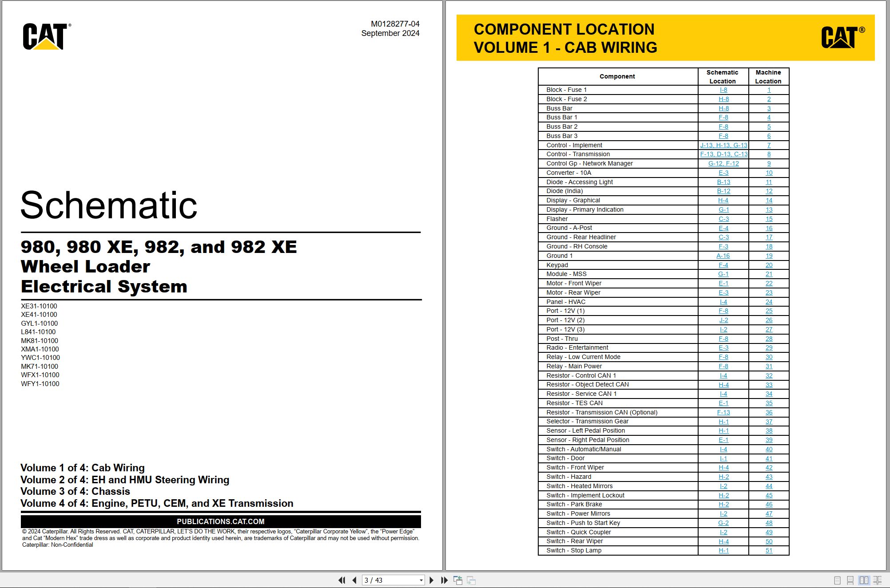Click machine location 24 for Panel - HVAC
Screen dimensions: 890x588
pos(769,302)
